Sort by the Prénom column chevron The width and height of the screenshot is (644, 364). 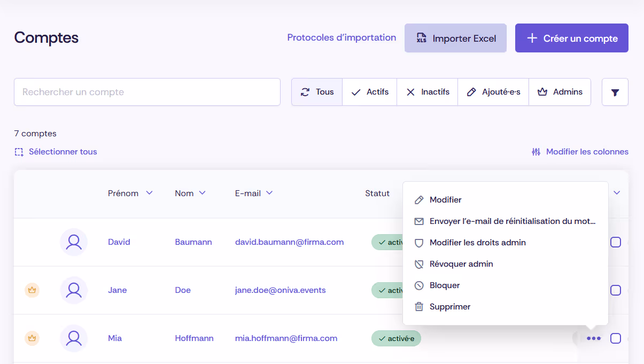pyautogui.click(x=149, y=193)
